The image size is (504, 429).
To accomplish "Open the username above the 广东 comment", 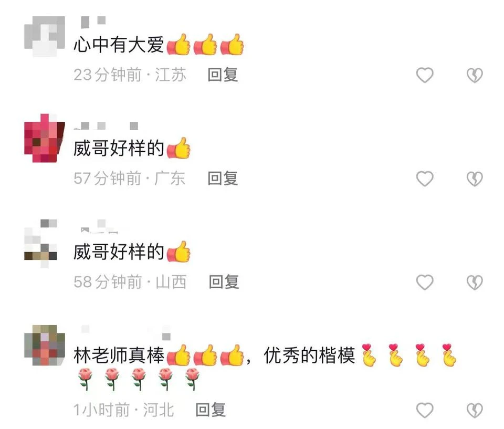I will point(106,125).
